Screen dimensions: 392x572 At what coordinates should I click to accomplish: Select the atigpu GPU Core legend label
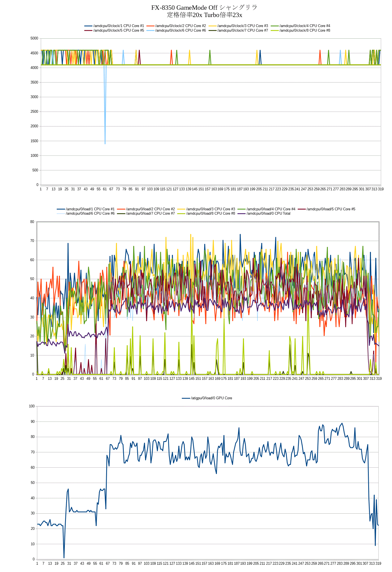(211, 398)
